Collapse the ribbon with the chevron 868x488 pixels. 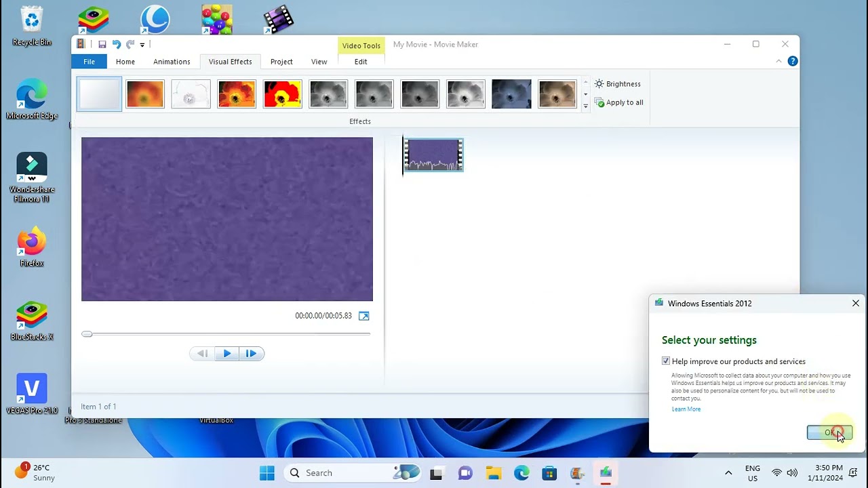click(x=778, y=62)
